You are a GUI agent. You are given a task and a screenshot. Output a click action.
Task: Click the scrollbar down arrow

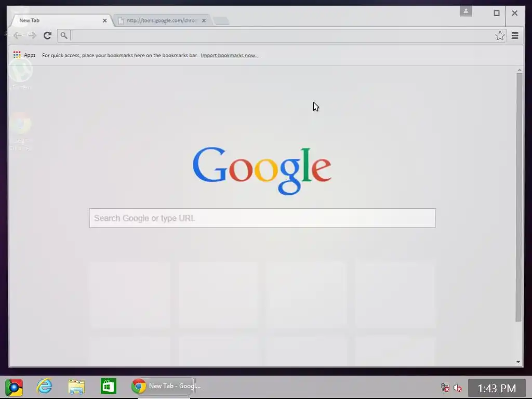[x=518, y=362]
